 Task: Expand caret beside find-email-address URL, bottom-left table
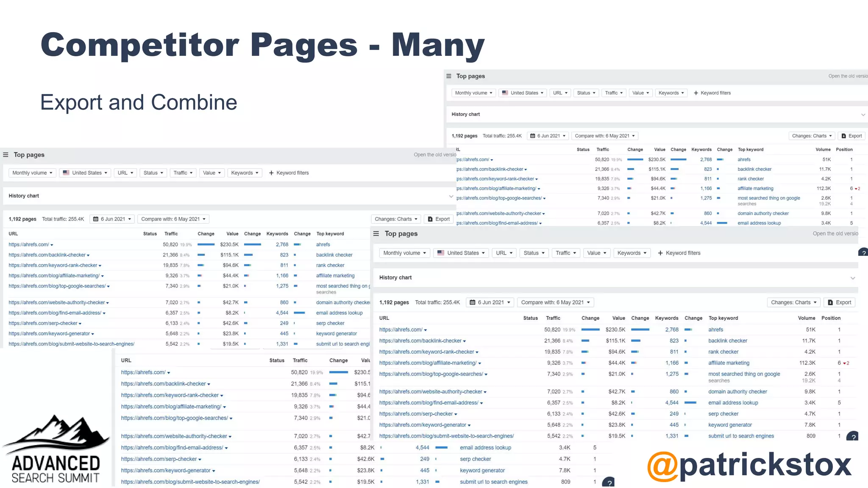pos(226,448)
